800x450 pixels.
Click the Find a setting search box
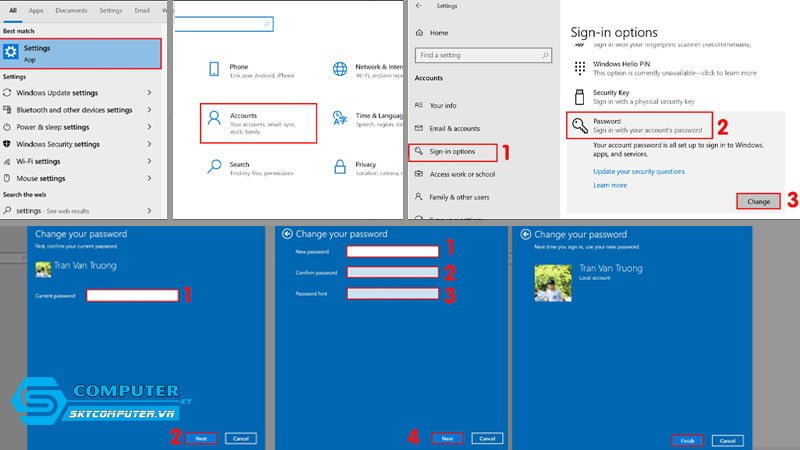click(x=483, y=55)
